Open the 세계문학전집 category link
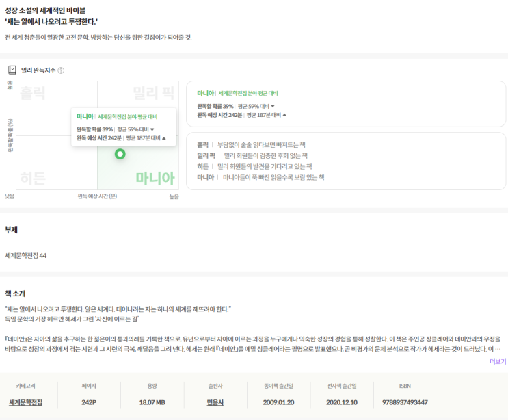The image size is (508, 420). [25, 402]
